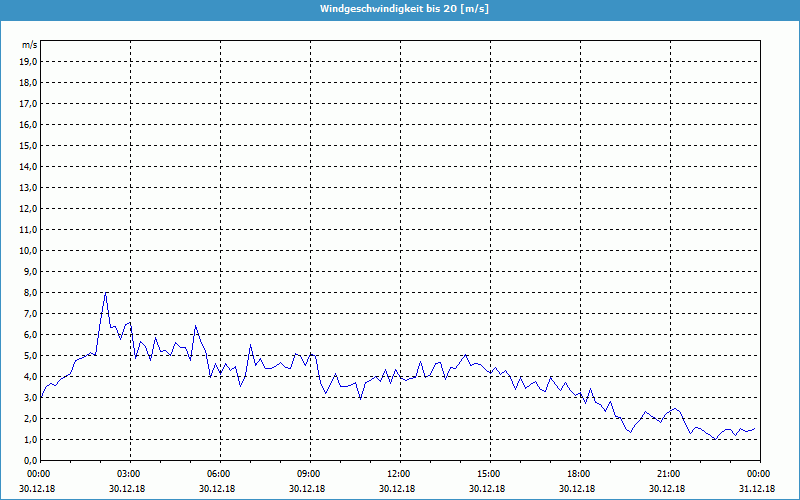
Task: Click the curve's end point at right edge
Action: [x=755, y=428]
